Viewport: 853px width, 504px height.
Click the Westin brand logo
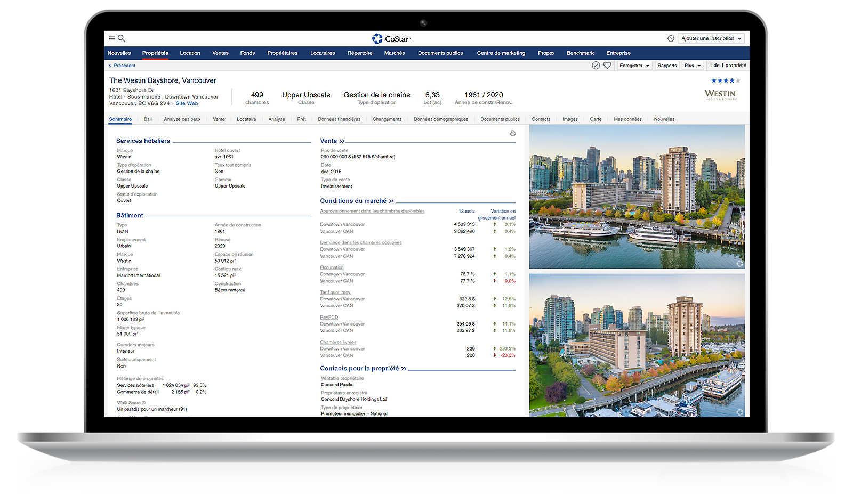tap(720, 94)
